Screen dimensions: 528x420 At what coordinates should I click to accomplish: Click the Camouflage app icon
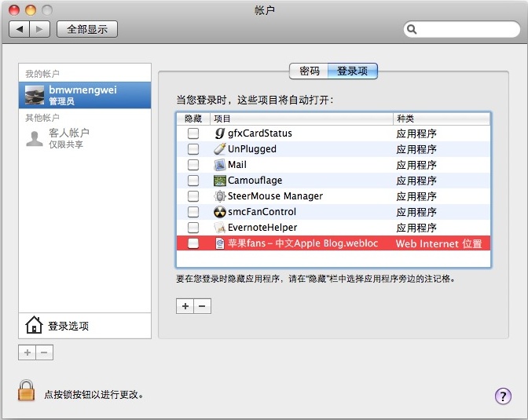[220, 181]
